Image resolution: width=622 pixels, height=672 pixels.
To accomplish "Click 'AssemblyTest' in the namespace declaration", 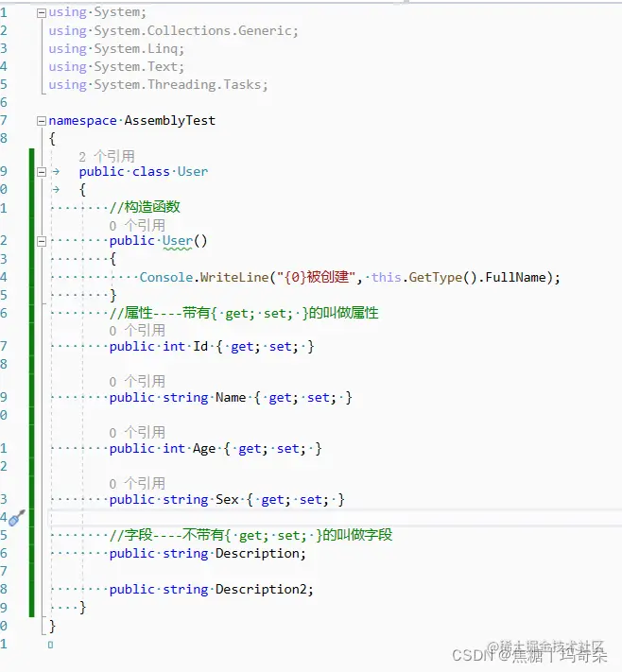I will 170,121.
